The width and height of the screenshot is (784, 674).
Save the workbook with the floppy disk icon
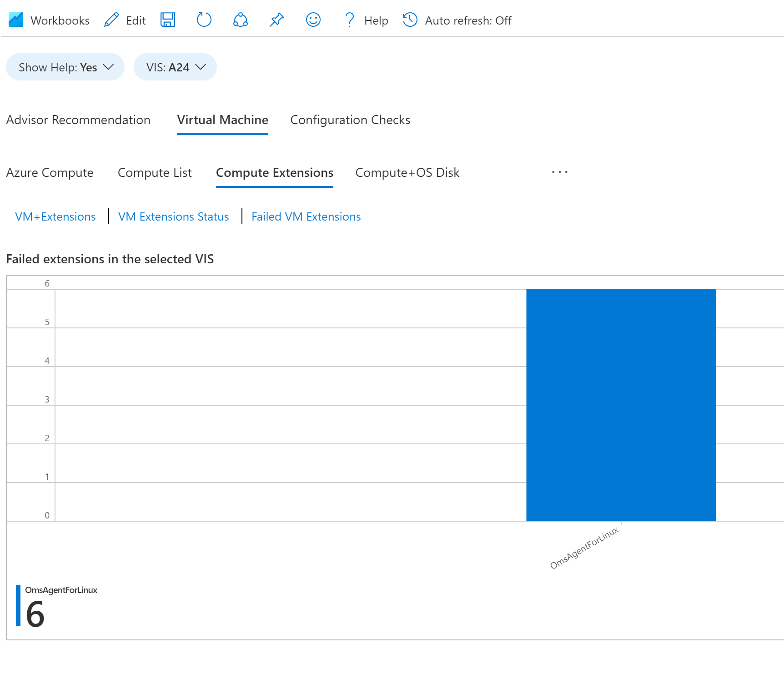click(x=168, y=20)
